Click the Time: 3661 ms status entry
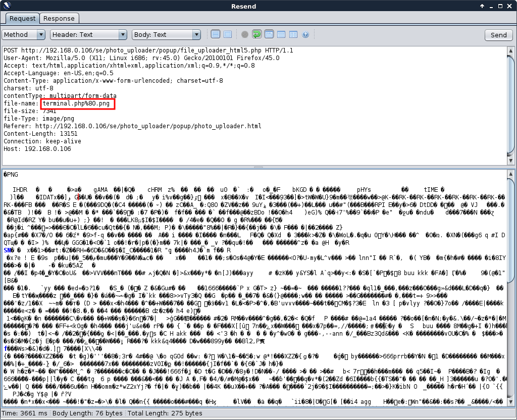 (24, 413)
